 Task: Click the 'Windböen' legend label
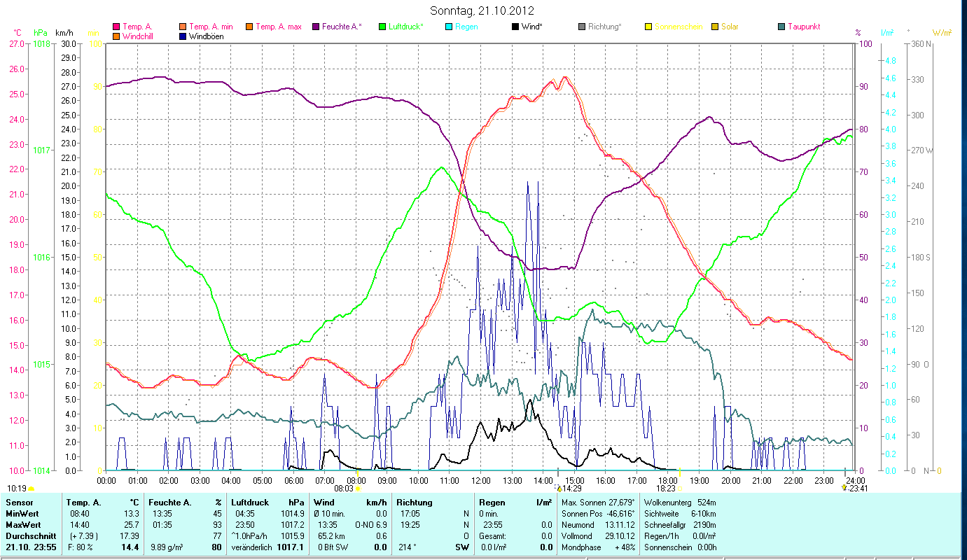click(207, 36)
